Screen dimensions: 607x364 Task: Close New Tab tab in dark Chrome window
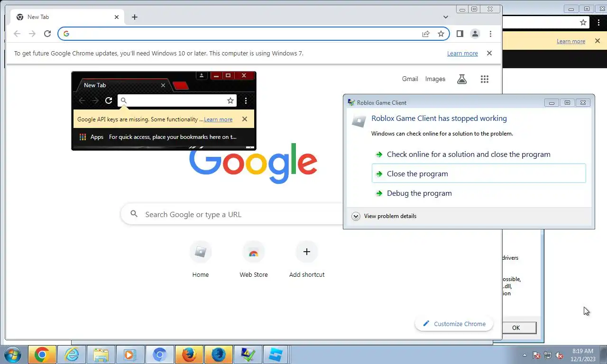163,85
